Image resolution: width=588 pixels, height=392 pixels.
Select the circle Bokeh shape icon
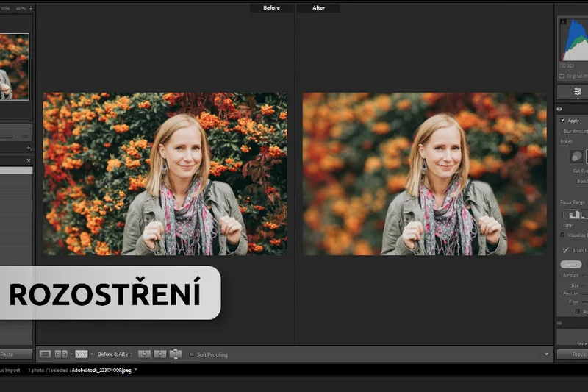[x=576, y=156]
